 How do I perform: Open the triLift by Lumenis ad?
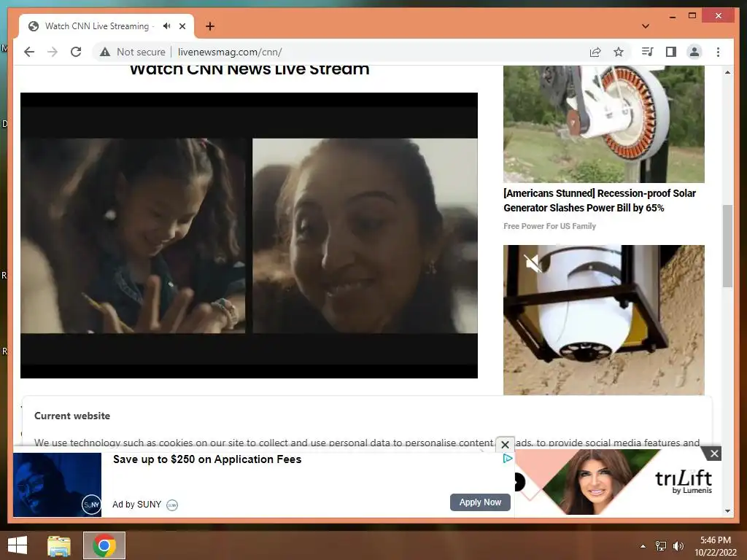[618, 482]
